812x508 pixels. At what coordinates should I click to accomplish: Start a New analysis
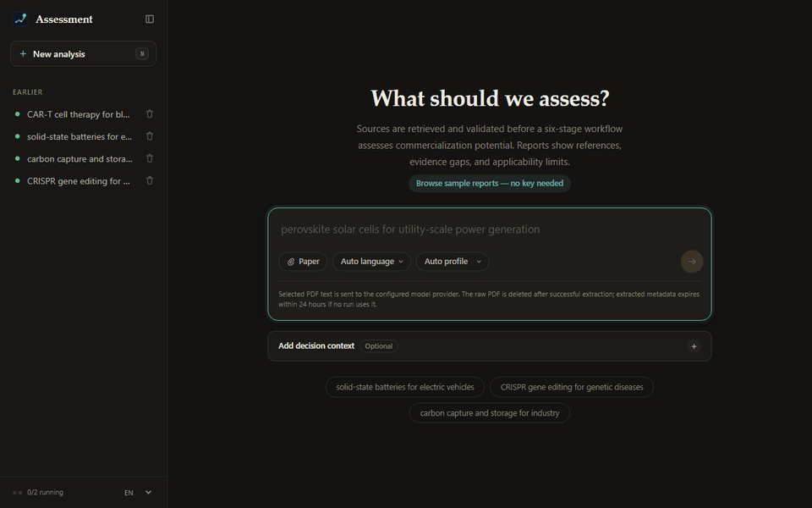[x=84, y=54]
